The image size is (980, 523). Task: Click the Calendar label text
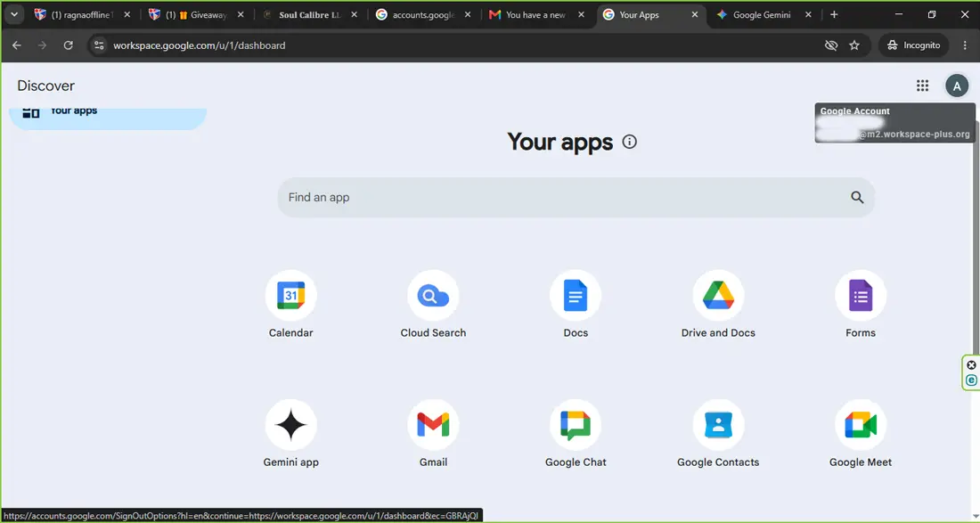(290, 333)
